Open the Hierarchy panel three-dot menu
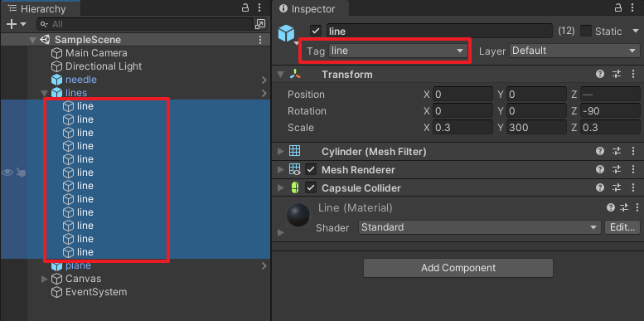Image resolution: width=644 pixels, height=321 pixels. pyautogui.click(x=259, y=7)
